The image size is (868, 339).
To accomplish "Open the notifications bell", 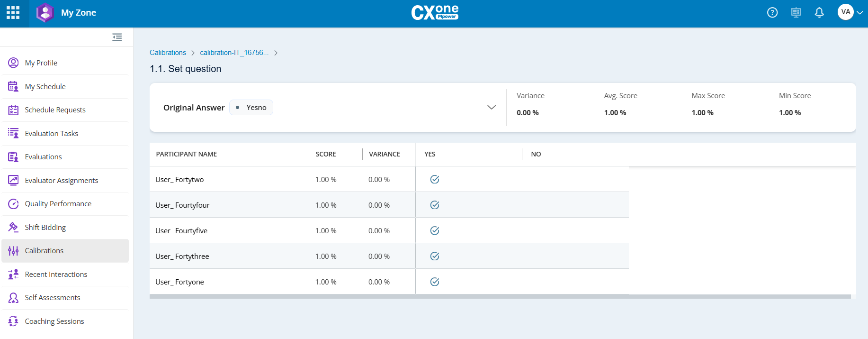I will click(819, 13).
